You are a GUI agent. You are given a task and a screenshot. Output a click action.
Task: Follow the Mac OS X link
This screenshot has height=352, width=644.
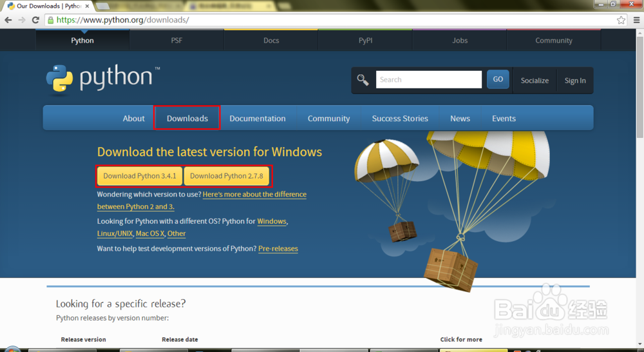pyautogui.click(x=150, y=233)
